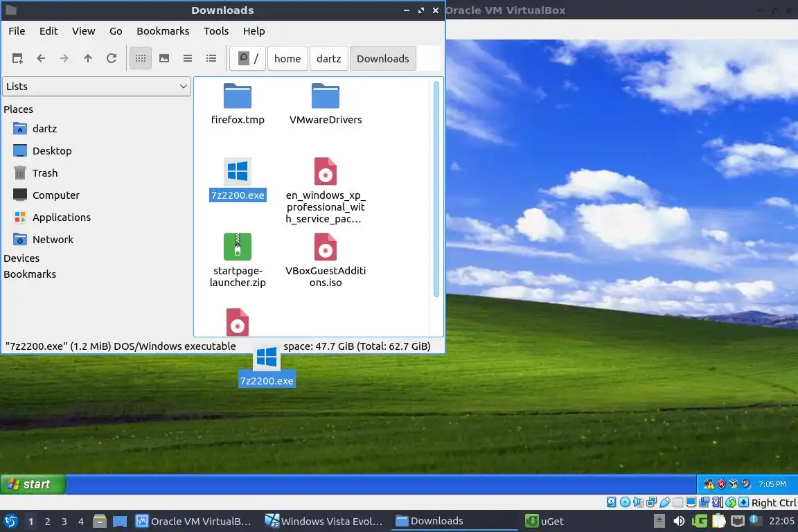Switch to Oracle VM VirtualBox taskbar window
This screenshot has height=532, width=798.
(193, 522)
